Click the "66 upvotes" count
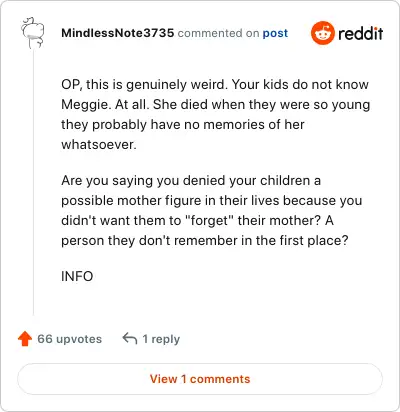Image resolution: width=400 pixels, height=412 pixels. (x=70, y=339)
